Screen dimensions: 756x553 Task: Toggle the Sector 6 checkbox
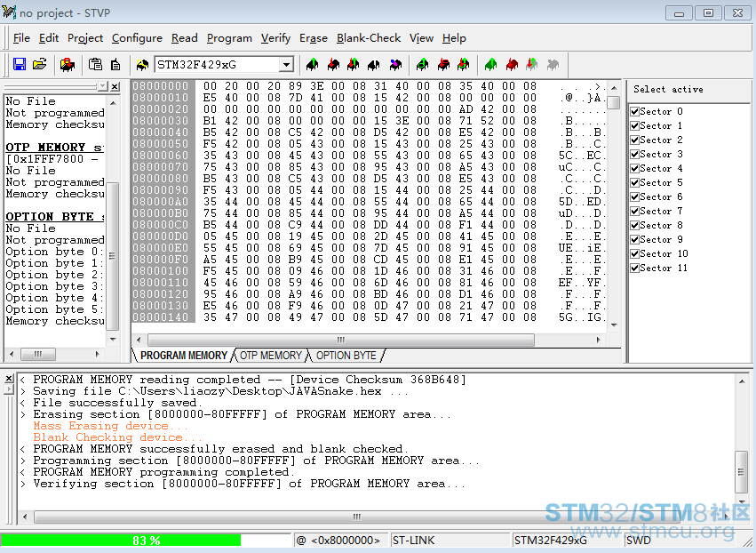pos(635,196)
